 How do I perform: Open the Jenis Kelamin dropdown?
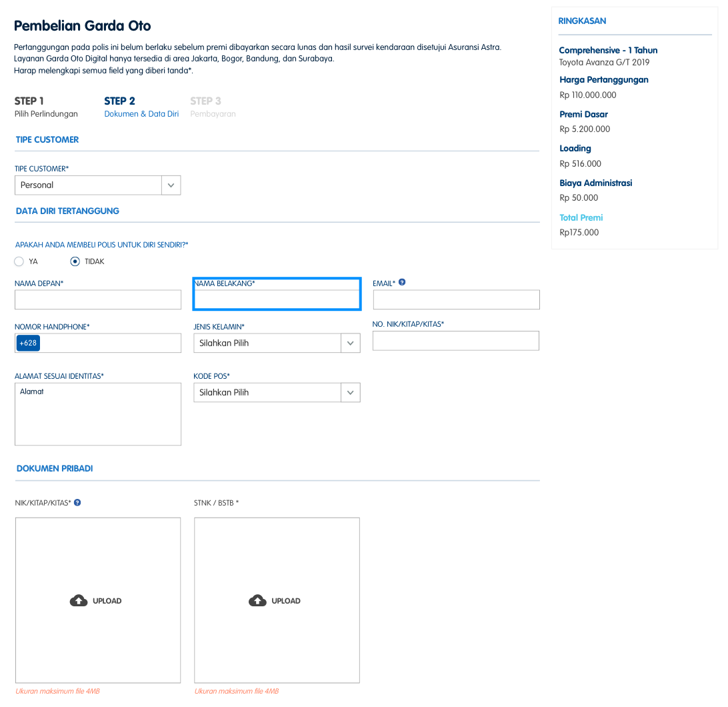[277, 343]
